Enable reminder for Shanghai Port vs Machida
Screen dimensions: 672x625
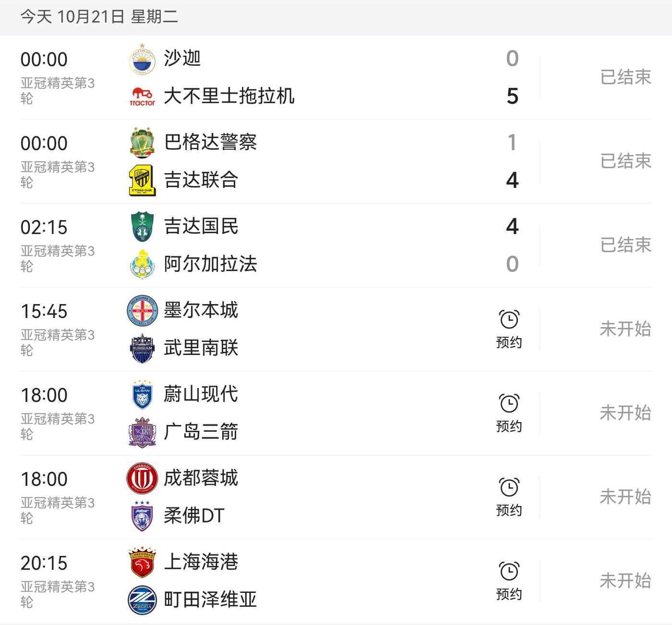(x=509, y=580)
